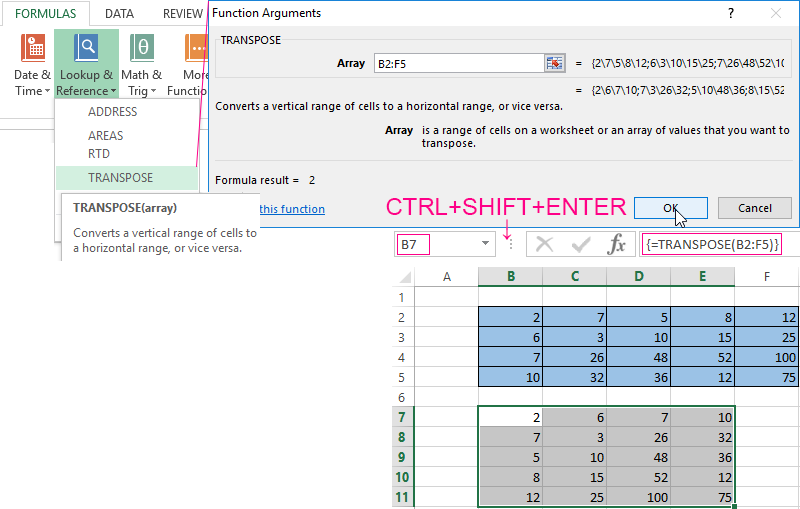Click the Cancel X icon in formula bar
800x509 pixels.
point(544,244)
